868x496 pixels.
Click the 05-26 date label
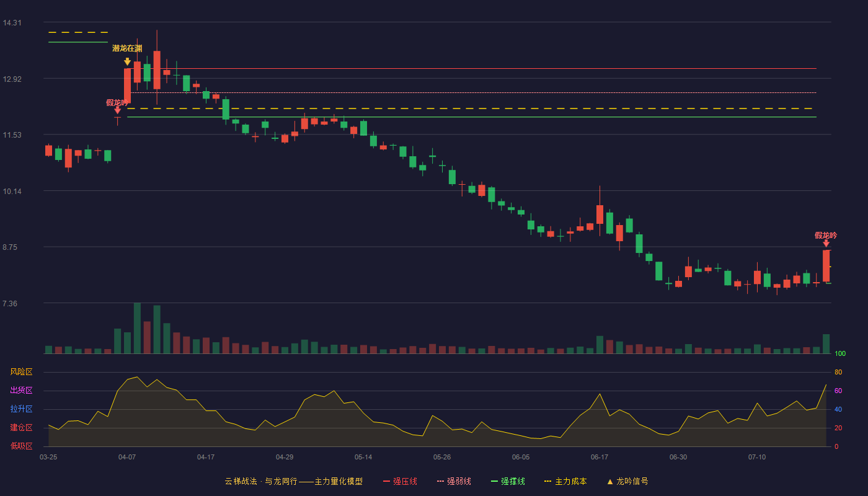point(442,457)
